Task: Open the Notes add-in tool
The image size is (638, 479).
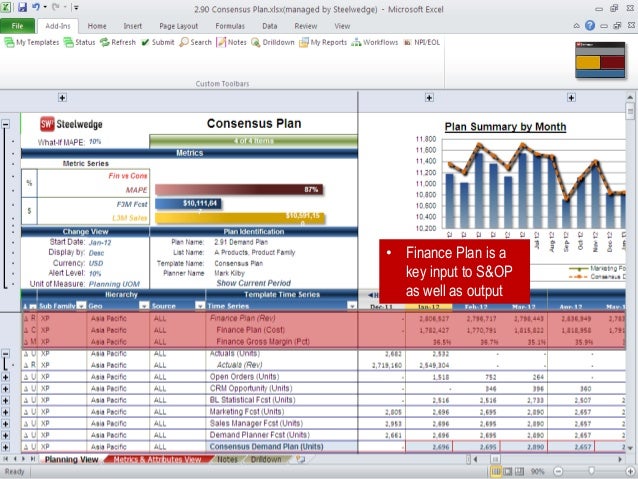Action: [232, 42]
